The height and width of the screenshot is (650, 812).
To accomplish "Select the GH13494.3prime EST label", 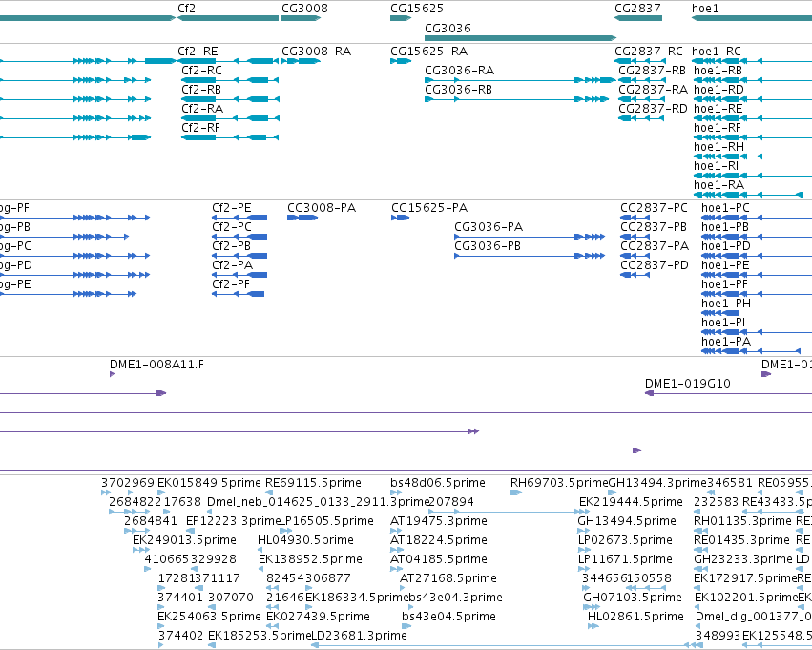I will [657, 483].
